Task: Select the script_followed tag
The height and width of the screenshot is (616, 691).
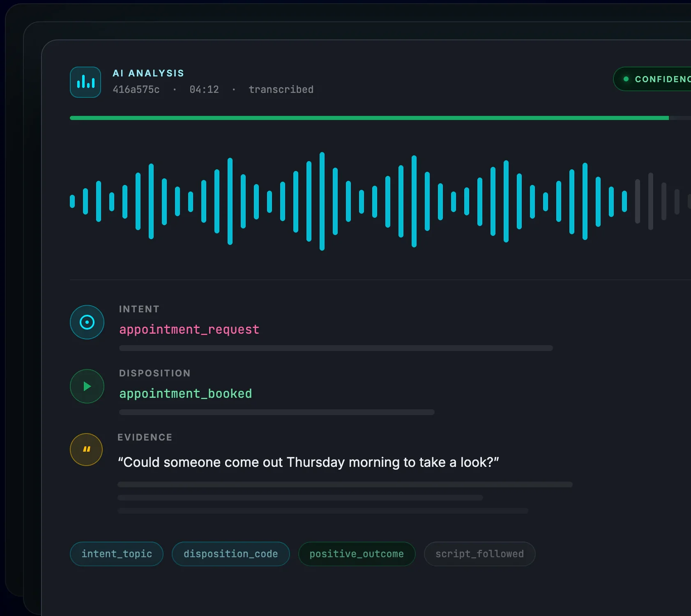Action: pos(479,554)
